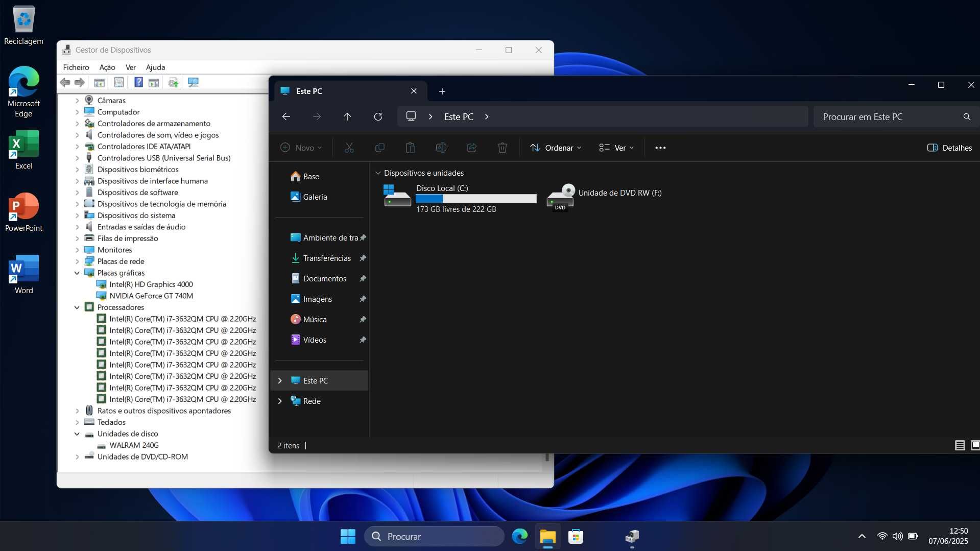Click Disco Local (C:) storage usage bar
Image resolution: width=980 pixels, height=551 pixels.
click(x=476, y=199)
